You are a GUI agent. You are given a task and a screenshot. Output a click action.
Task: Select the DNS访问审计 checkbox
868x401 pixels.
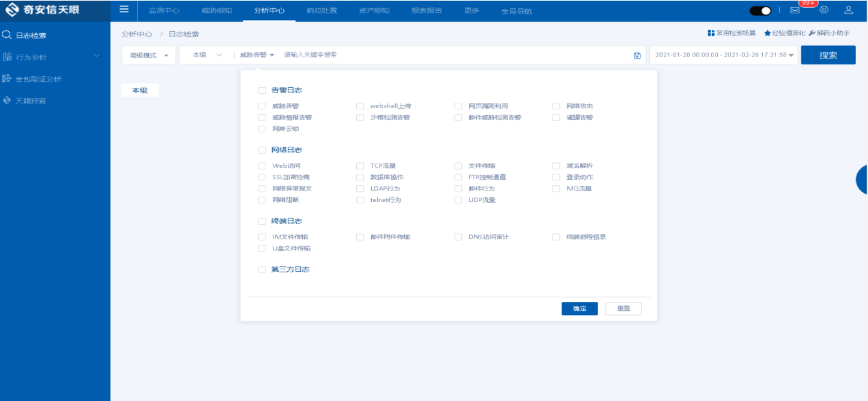[x=458, y=237]
